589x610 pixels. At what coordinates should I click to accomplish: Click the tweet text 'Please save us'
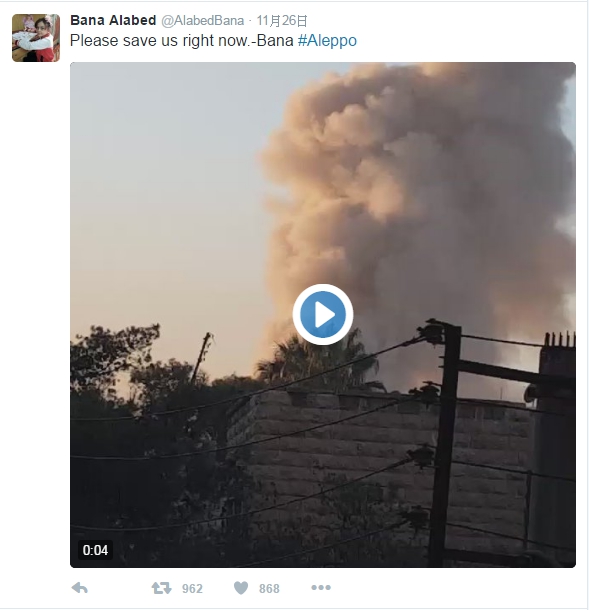tap(123, 40)
